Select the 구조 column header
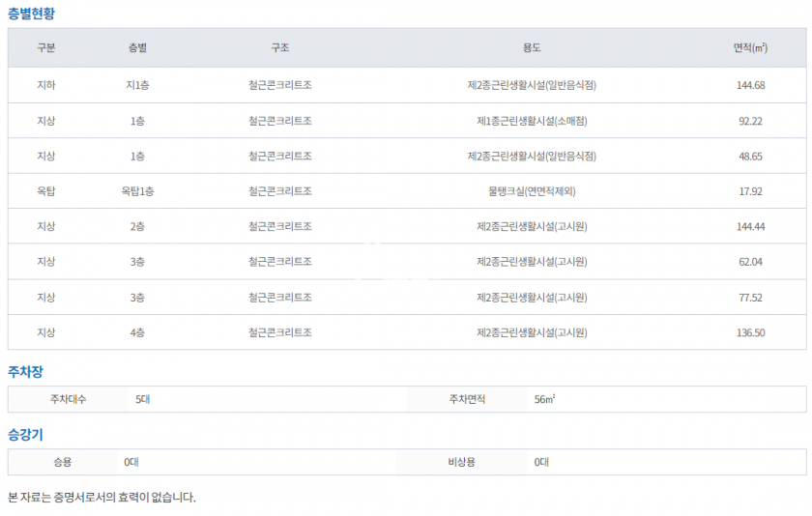Viewport: 812px width, 516px height. pos(279,48)
